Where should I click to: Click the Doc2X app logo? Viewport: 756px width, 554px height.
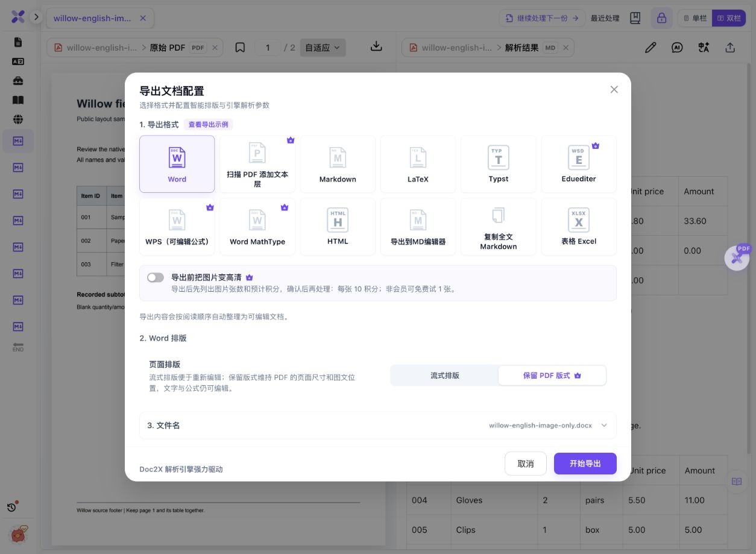[18, 17]
